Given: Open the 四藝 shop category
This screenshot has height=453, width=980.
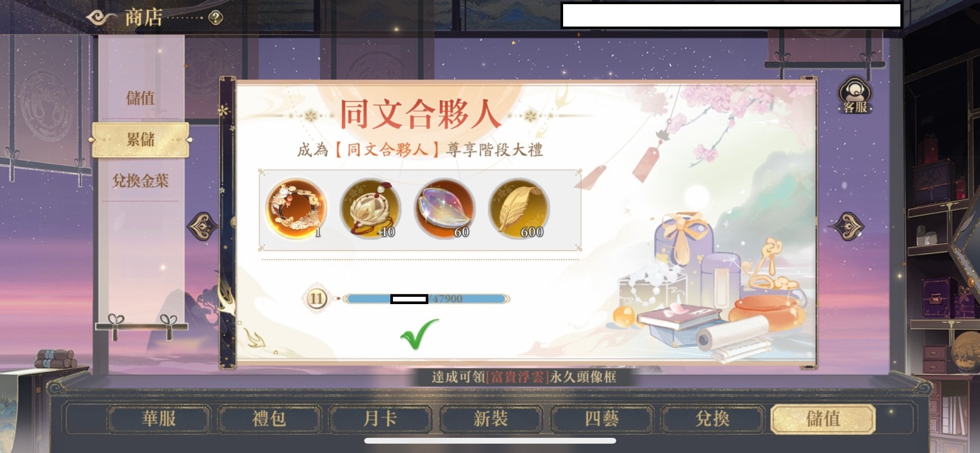Looking at the screenshot, I should [x=602, y=419].
